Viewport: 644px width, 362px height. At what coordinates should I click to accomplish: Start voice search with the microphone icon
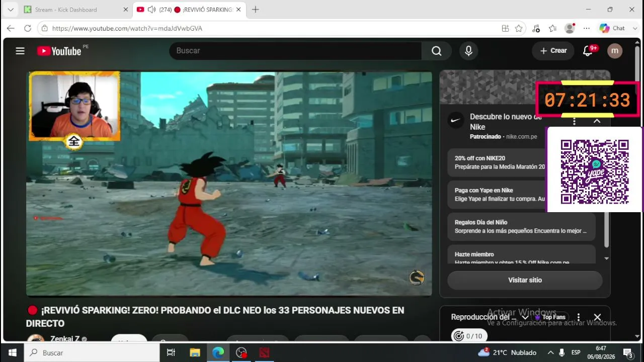[x=468, y=51]
